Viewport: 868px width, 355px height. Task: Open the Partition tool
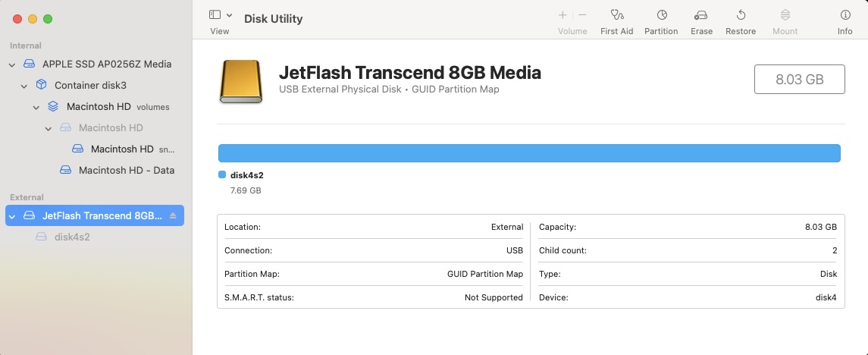pos(661,15)
